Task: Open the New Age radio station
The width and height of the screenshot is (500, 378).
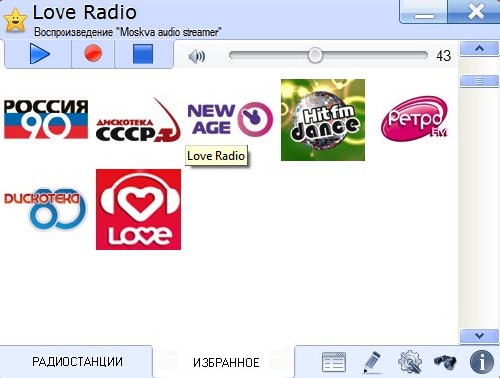Action: point(230,119)
